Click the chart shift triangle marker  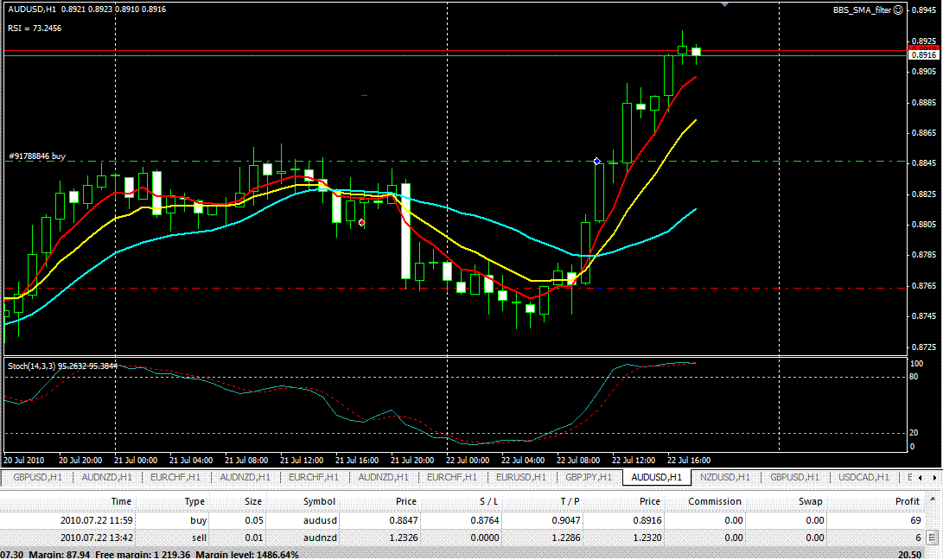(x=724, y=4)
